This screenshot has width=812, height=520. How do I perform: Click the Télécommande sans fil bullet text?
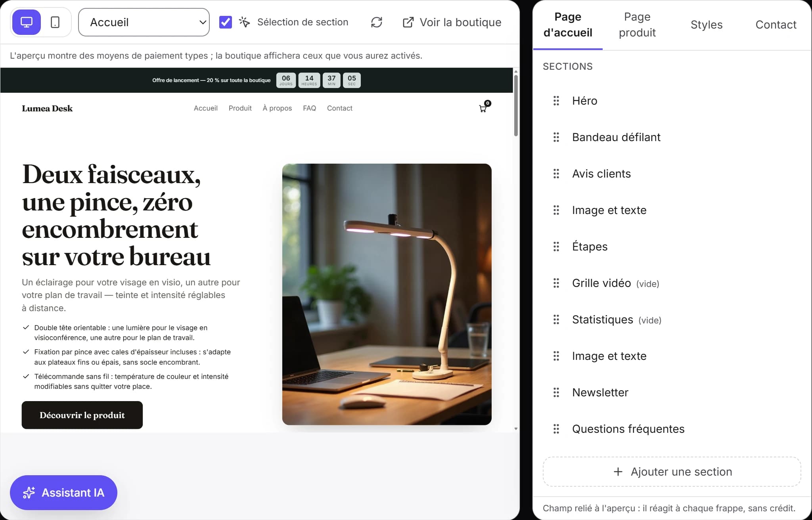[x=131, y=381]
